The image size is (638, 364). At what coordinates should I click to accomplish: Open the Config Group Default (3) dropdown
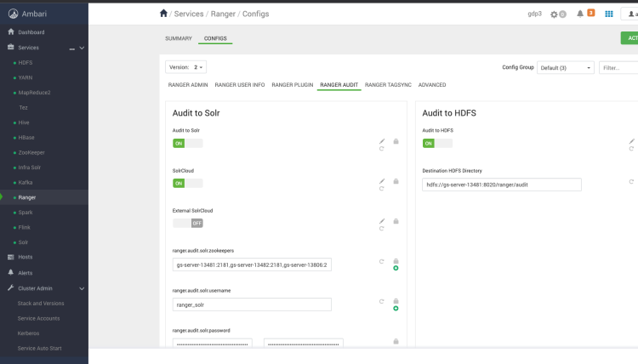coord(566,67)
